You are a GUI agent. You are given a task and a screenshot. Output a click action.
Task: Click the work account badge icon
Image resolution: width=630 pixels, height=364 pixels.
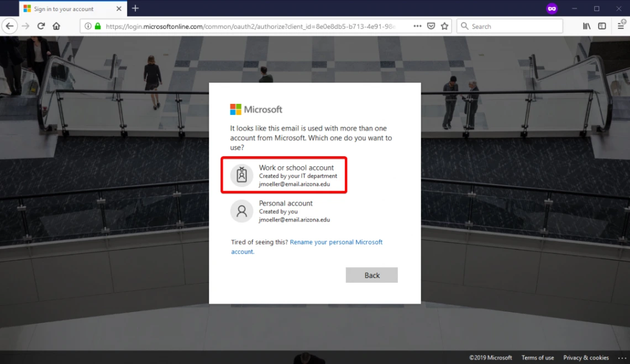coord(242,175)
